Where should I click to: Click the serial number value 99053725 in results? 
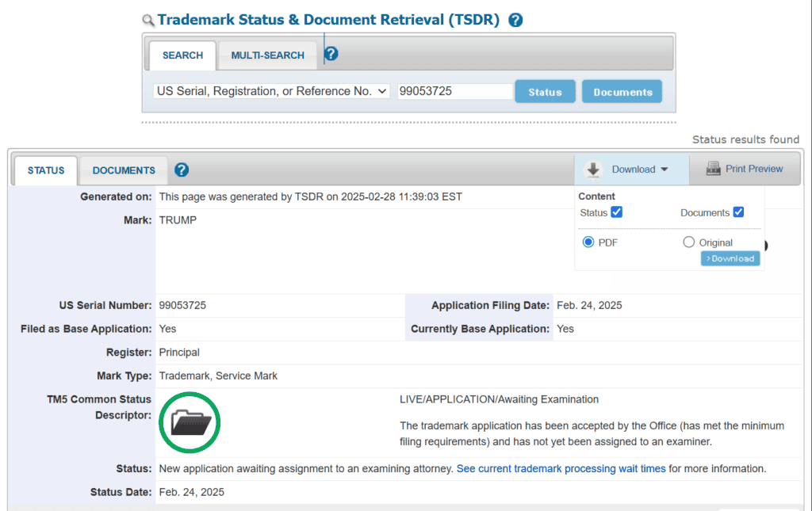click(182, 305)
